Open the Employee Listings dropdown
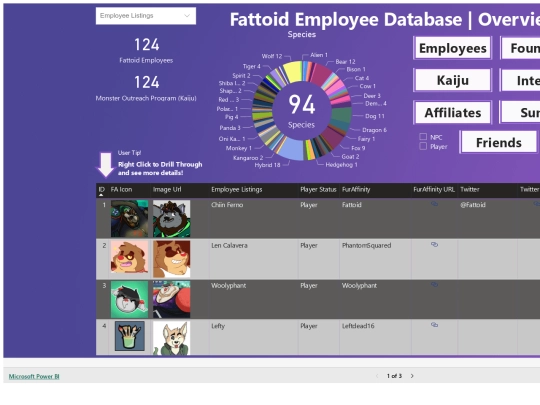This screenshot has width=540, height=405. coord(146,16)
